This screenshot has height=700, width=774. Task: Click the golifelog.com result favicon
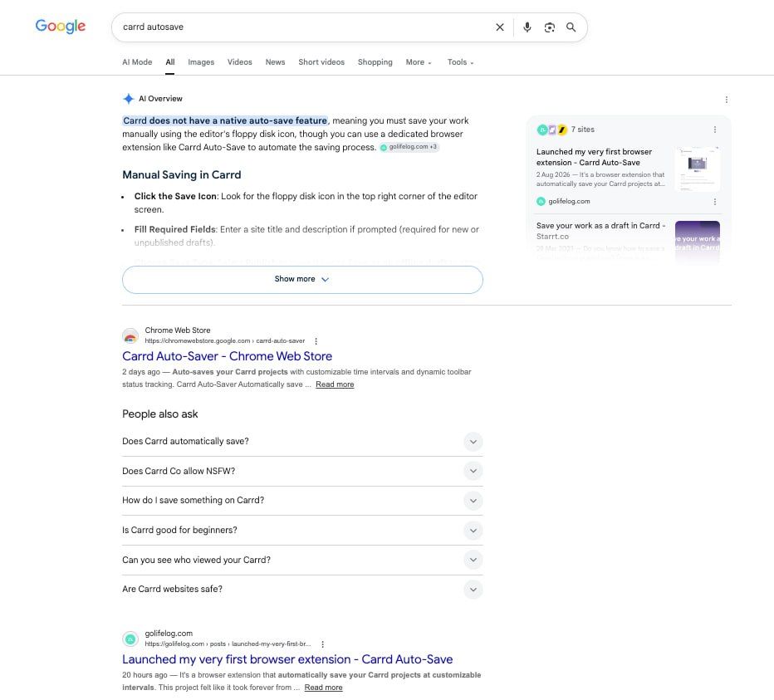click(130, 639)
